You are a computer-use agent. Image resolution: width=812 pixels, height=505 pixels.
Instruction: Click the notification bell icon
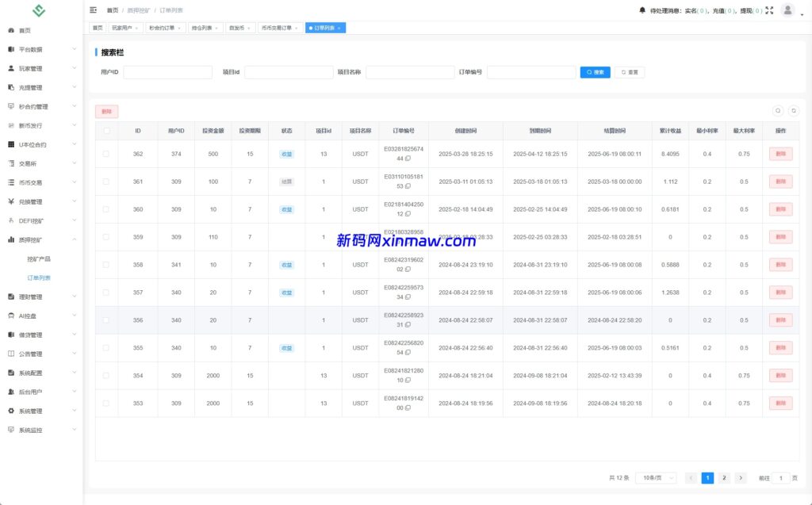point(642,10)
